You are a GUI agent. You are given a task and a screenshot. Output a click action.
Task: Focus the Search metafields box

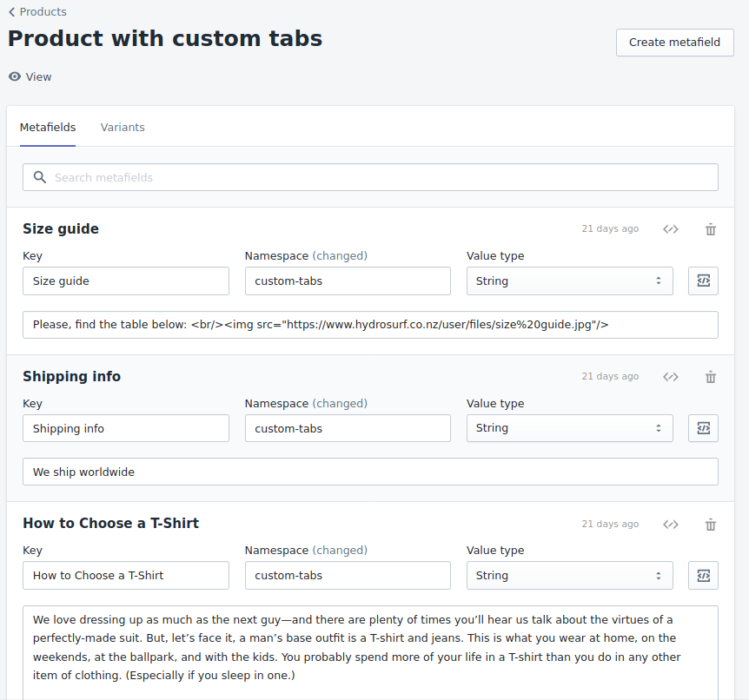370,178
